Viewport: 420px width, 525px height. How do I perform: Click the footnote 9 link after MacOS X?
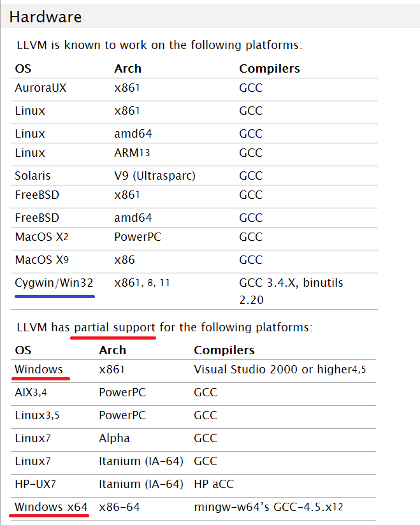pyautogui.click(x=66, y=260)
